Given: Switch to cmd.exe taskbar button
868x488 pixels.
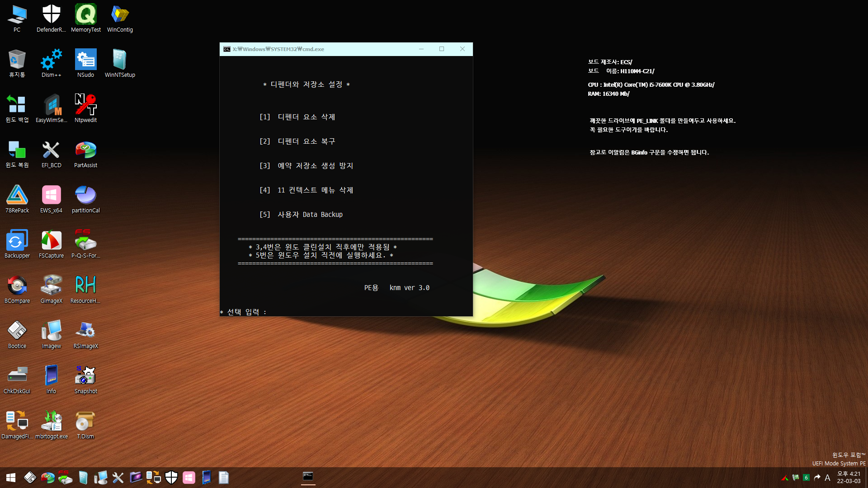Looking at the screenshot, I should coord(308,477).
